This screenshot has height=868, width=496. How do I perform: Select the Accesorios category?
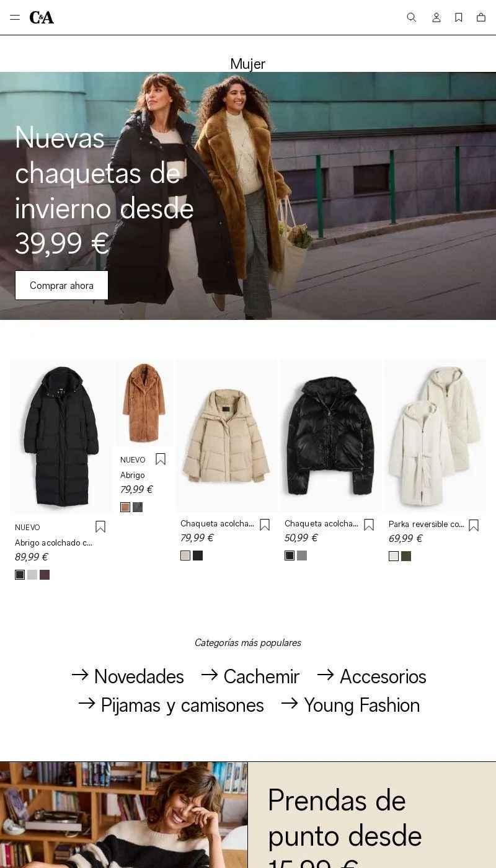click(371, 676)
